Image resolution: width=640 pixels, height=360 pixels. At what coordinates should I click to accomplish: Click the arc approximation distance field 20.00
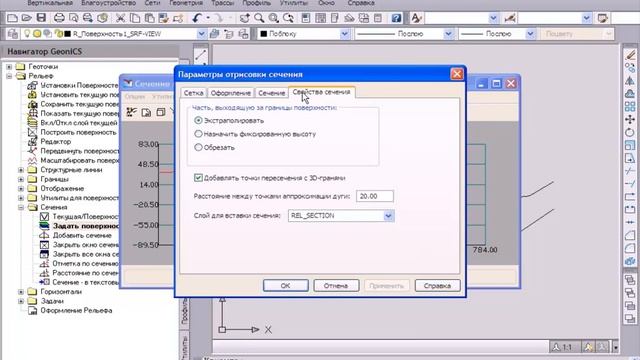pos(375,196)
